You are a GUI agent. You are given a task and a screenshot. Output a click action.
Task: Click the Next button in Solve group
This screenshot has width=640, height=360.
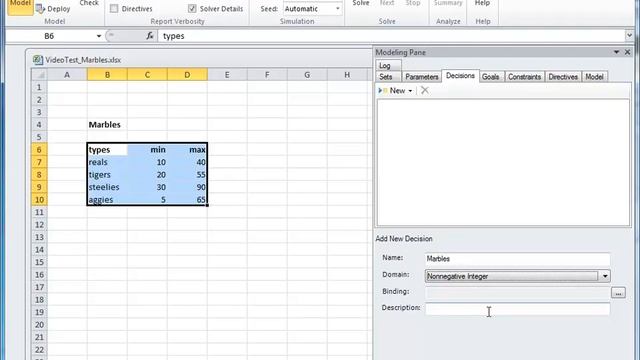(387, 3)
